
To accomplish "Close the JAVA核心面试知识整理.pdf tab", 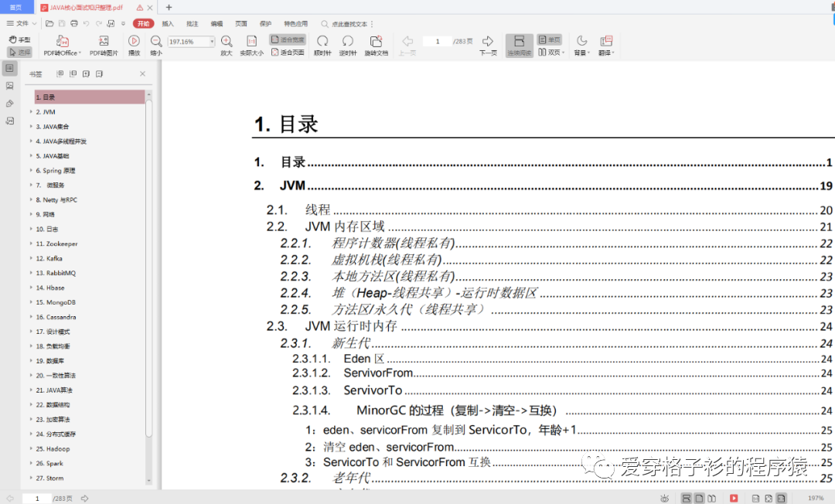I will pos(150,8).
